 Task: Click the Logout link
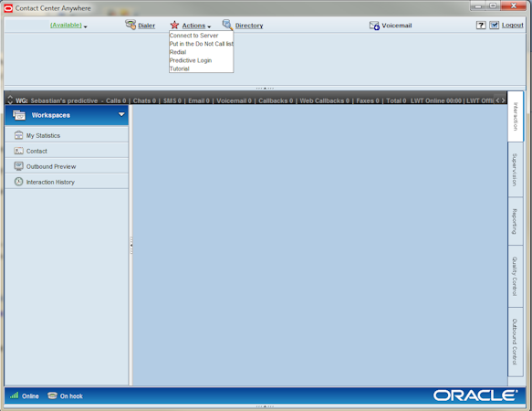(x=512, y=26)
